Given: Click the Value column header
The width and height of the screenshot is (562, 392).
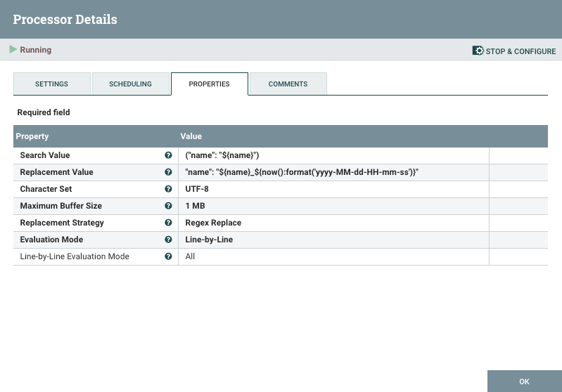Looking at the screenshot, I should pyautogui.click(x=191, y=136).
